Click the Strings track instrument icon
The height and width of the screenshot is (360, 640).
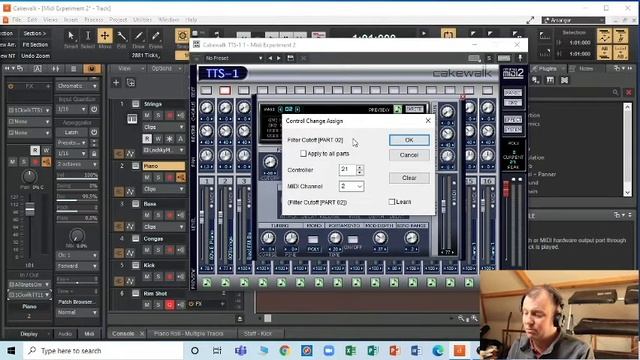[x=136, y=104]
